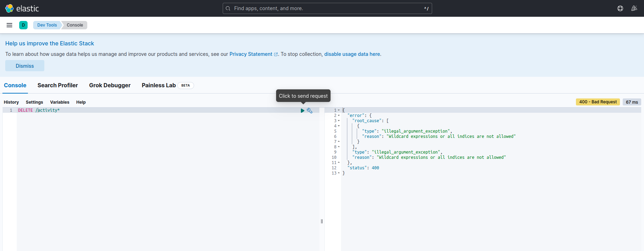The height and width of the screenshot is (251, 644).
Task: Click the panel resize handle between editors
Action: 322,221
